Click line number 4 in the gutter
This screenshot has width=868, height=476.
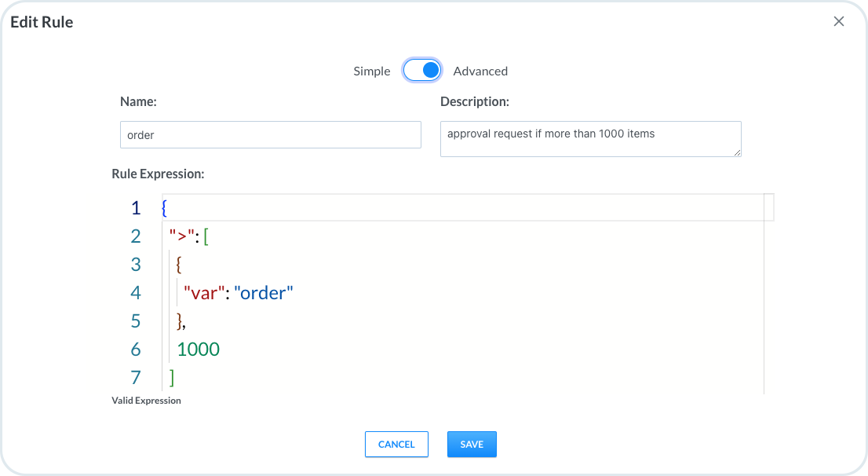click(x=136, y=293)
